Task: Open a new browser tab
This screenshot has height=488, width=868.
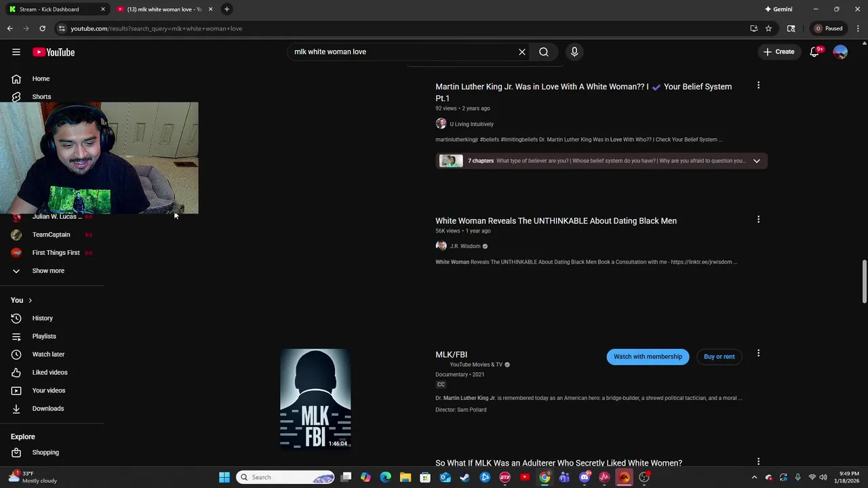Action: (x=226, y=9)
